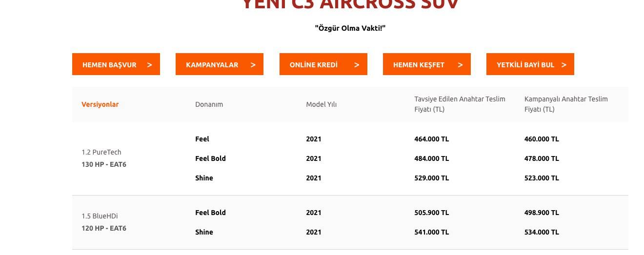Hit the arrow beside ONLINE KREDİ
This screenshot has height=255, width=644.
point(357,64)
